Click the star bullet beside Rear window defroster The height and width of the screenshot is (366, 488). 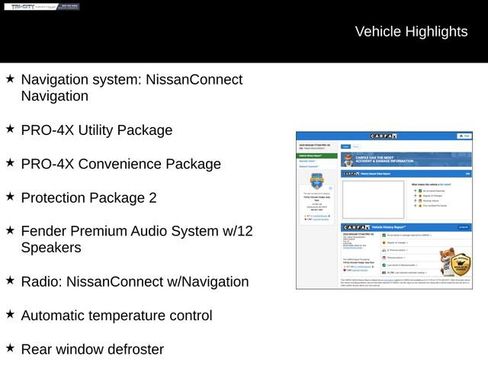pyautogui.click(x=10, y=348)
